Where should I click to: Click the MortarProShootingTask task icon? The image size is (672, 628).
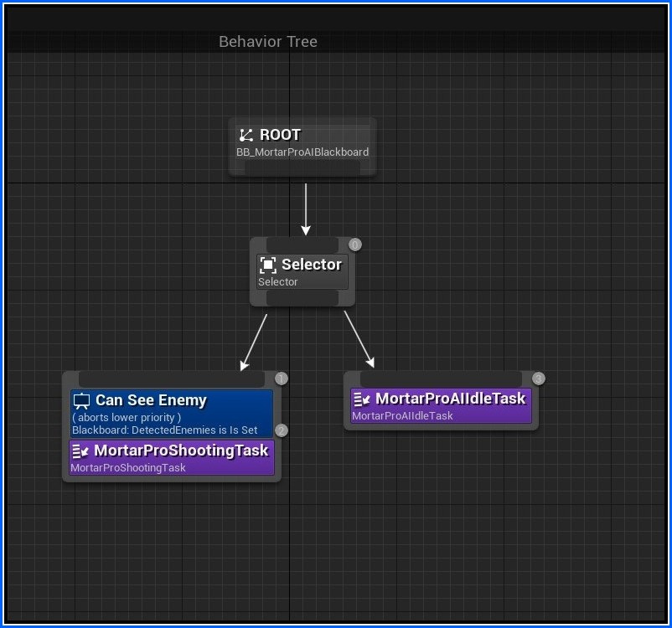coord(80,451)
